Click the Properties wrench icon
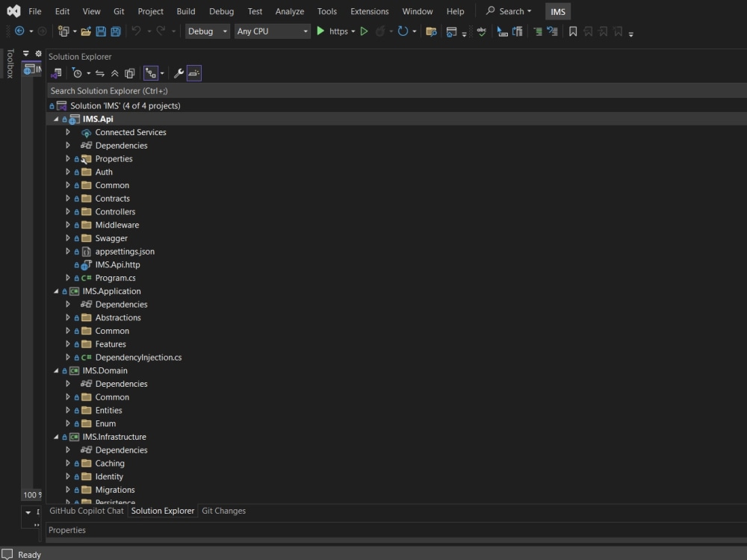Screen dimensions: 747x560 click(x=179, y=73)
